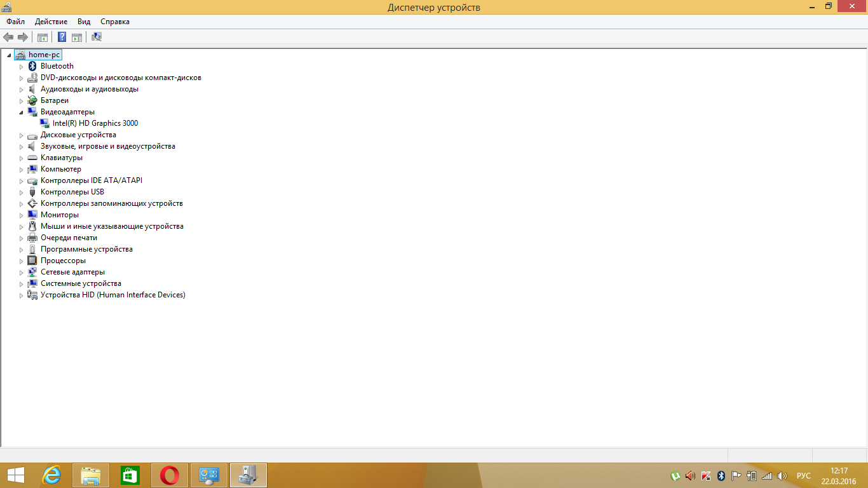Select the Мониторы label

[60, 215]
